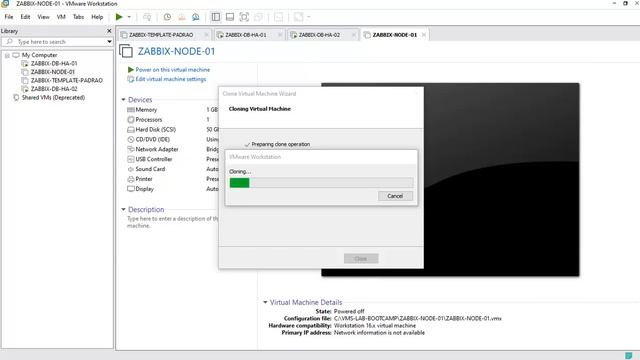Viewport: 640px width, 360px height.
Task: Cancel the cloning operation
Action: coord(395,196)
